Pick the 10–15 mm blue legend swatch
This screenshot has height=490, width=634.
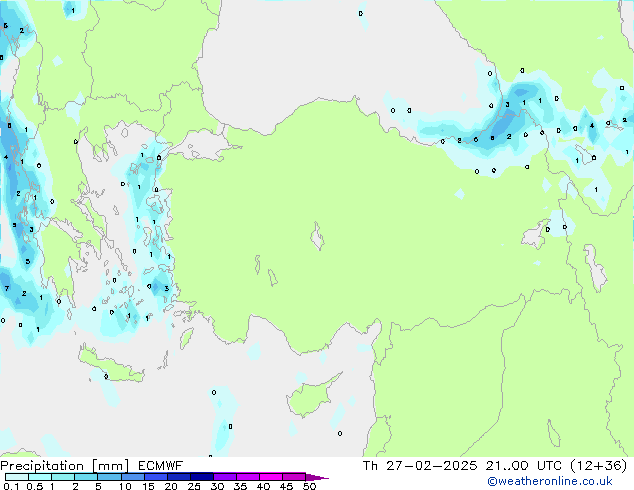[x=133, y=477]
